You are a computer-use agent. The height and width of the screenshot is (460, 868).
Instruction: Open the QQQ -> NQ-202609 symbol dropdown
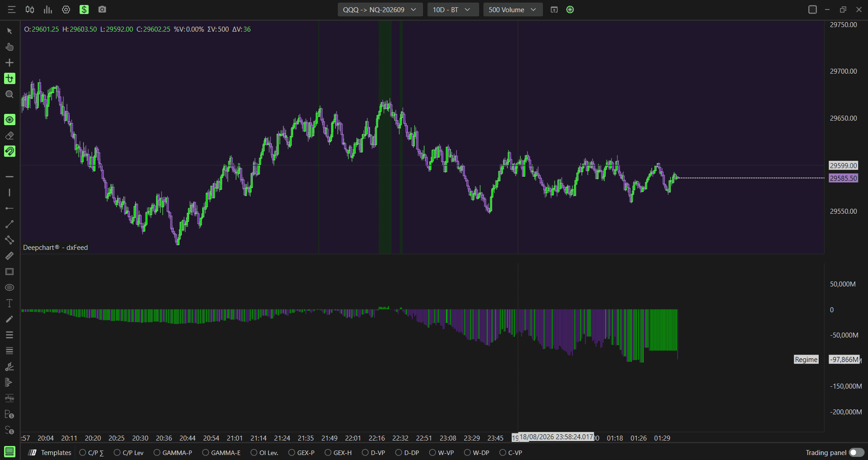380,9
